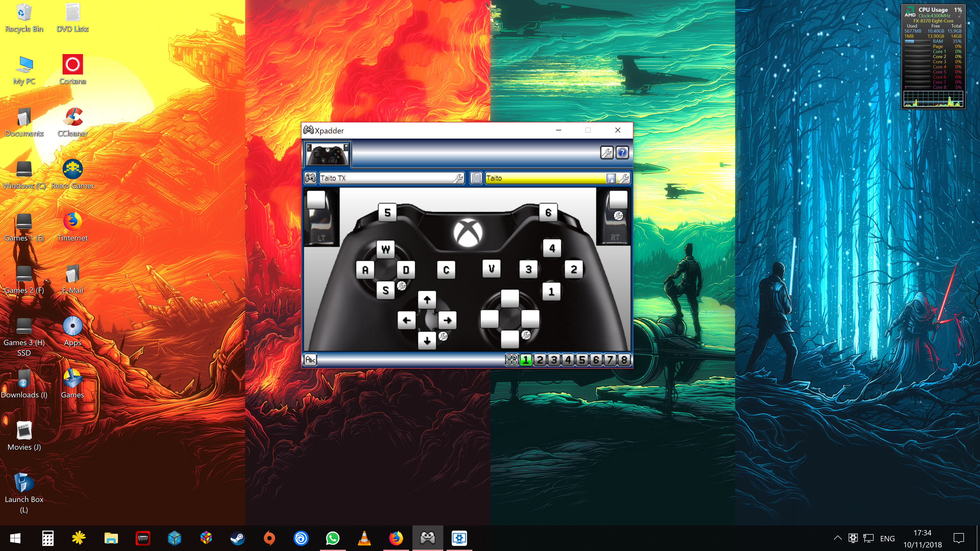Screen dimensions: 980x551
Task: Click face button assigned 1 on controller
Action: 551,291
